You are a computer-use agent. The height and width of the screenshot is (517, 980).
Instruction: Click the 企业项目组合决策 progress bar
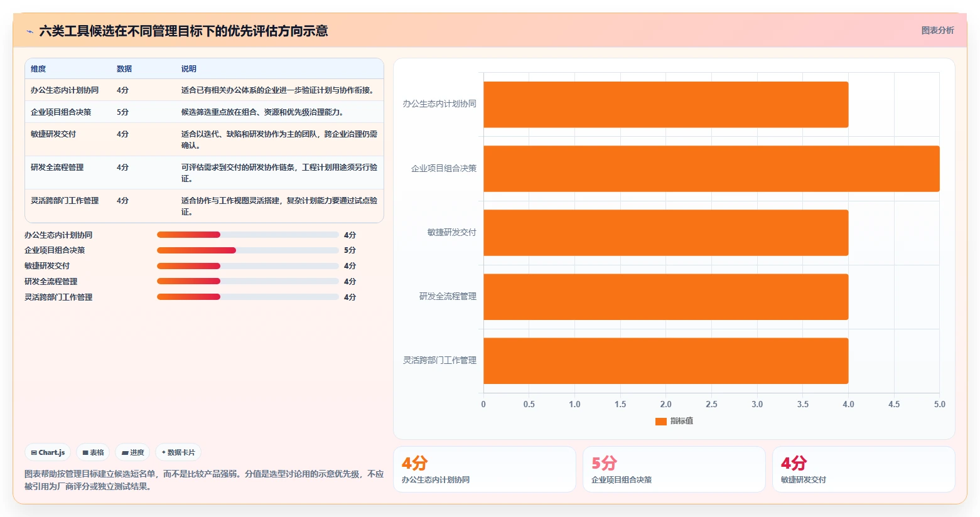[x=248, y=250]
